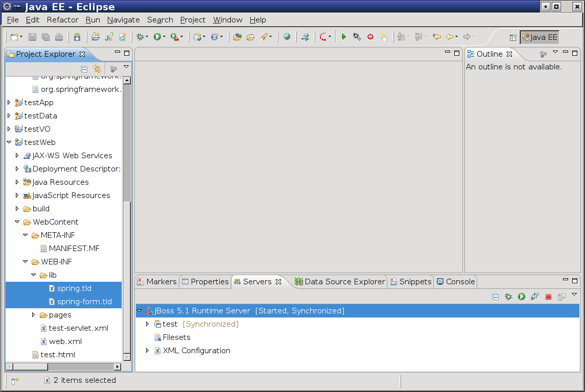
Task: Start the server in debug mode
Action: click(x=508, y=297)
